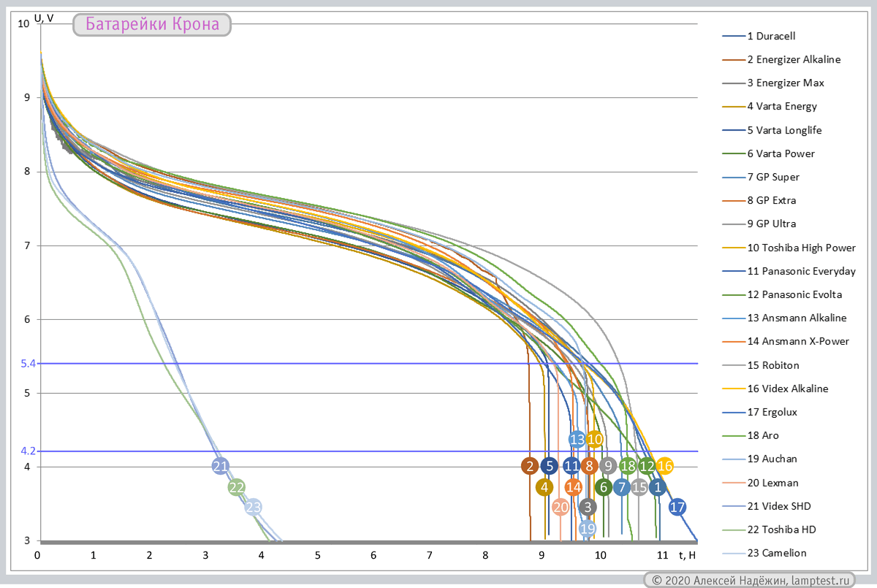Click the green marker numbered 6
The height and width of the screenshot is (588, 877).
(x=604, y=487)
